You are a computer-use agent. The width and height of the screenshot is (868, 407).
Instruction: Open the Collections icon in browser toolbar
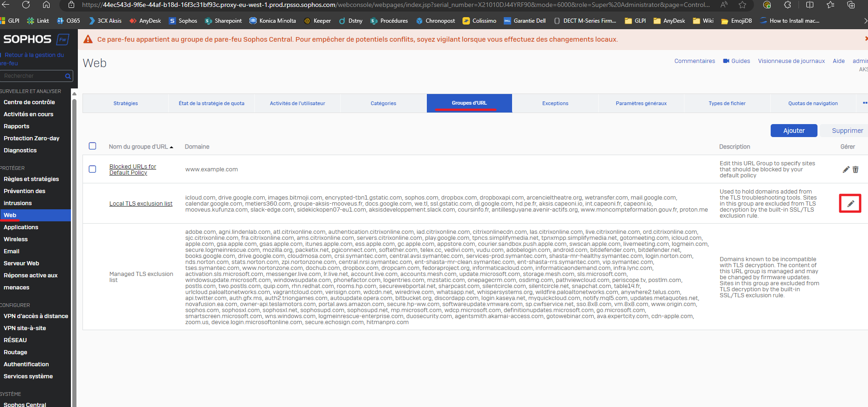point(851,5)
